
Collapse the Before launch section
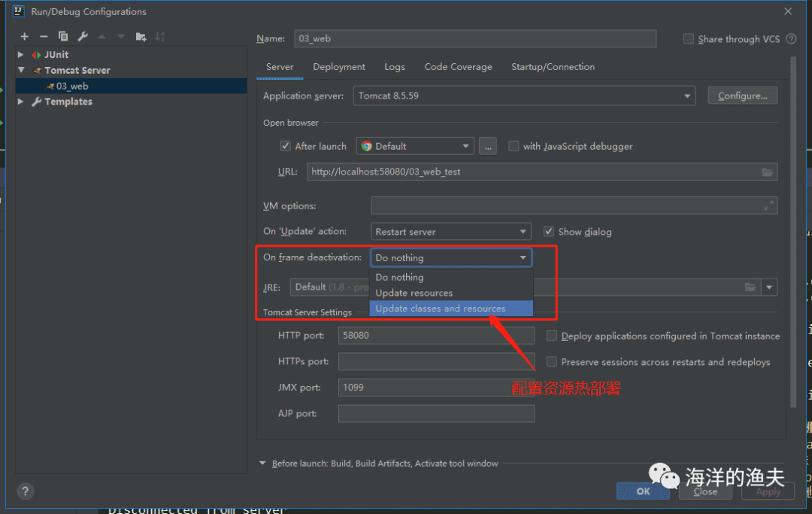click(x=262, y=464)
